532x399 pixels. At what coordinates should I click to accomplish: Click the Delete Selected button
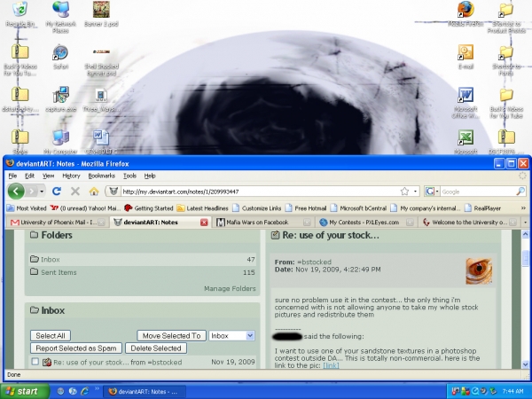tap(156, 348)
